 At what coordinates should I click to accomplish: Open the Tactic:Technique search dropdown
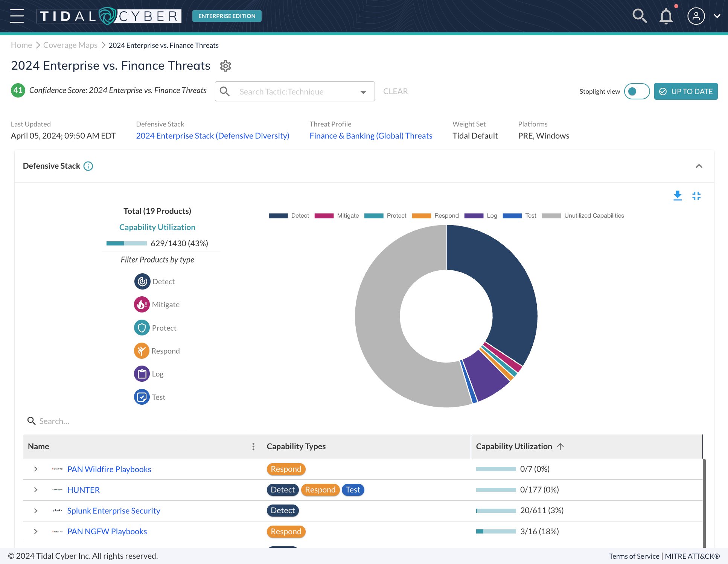(x=362, y=91)
